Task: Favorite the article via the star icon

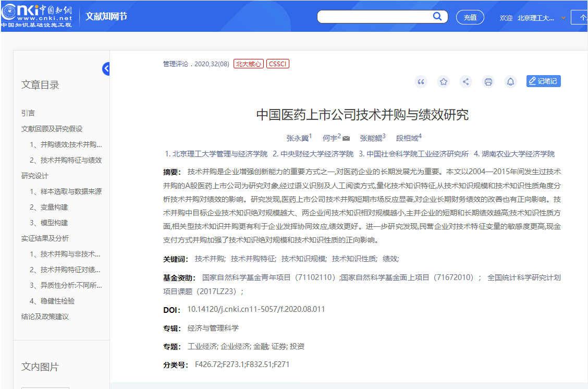Action: (443, 81)
